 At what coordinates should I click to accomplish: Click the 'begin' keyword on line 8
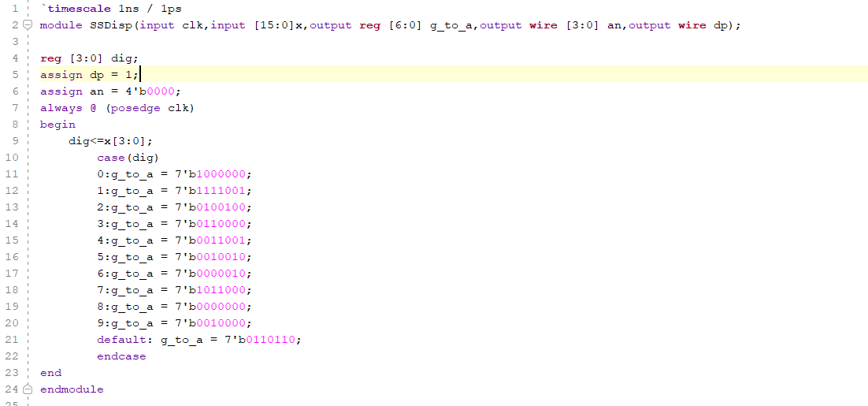click(x=57, y=125)
